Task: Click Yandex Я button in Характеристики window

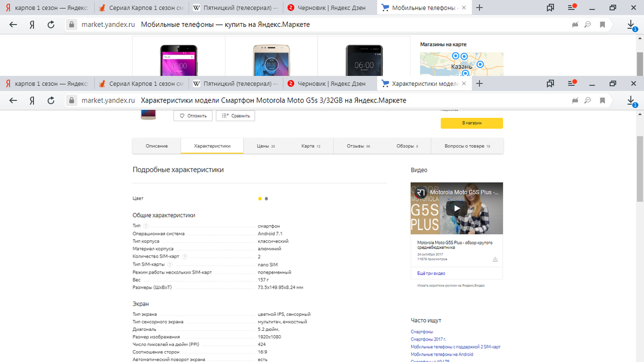Action: pyautogui.click(x=32, y=100)
